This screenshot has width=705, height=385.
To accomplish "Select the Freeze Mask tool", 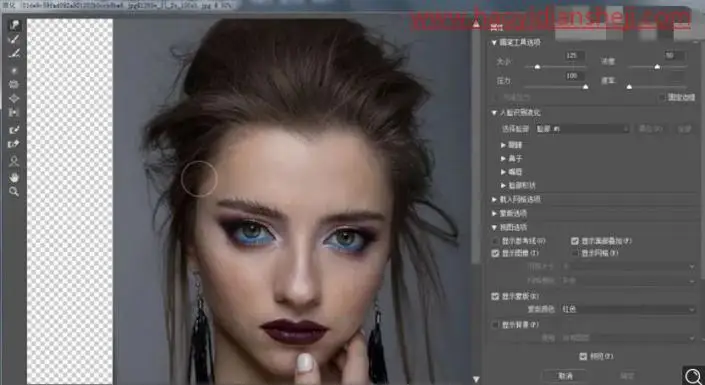I will (14, 130).
